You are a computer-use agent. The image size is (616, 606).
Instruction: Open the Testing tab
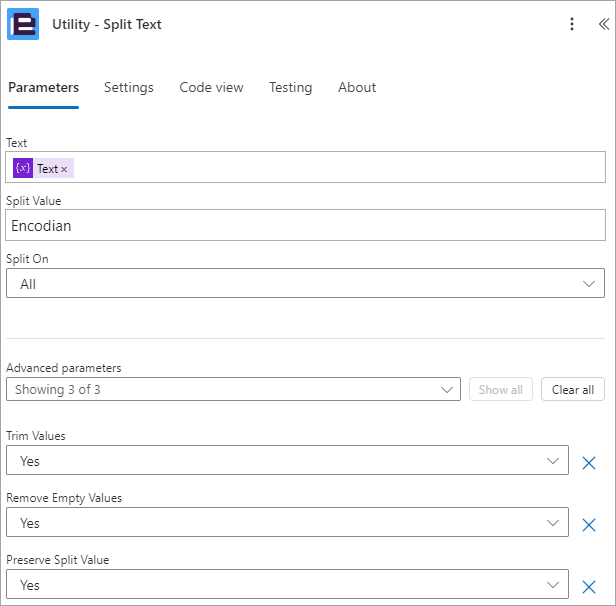click(x=290, y=87)
